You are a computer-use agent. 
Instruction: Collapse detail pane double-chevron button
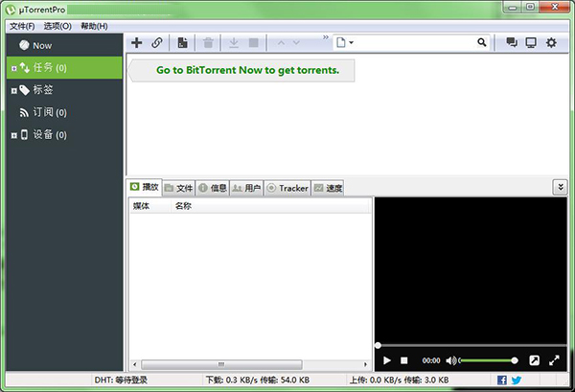pos(560,187)
